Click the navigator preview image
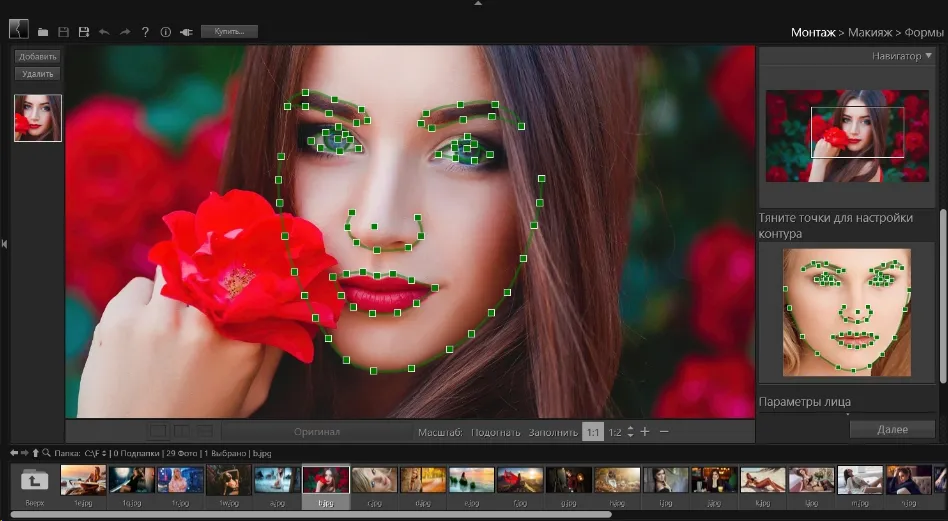This screenshot has height=521, width=948. (x=847, y=136)
